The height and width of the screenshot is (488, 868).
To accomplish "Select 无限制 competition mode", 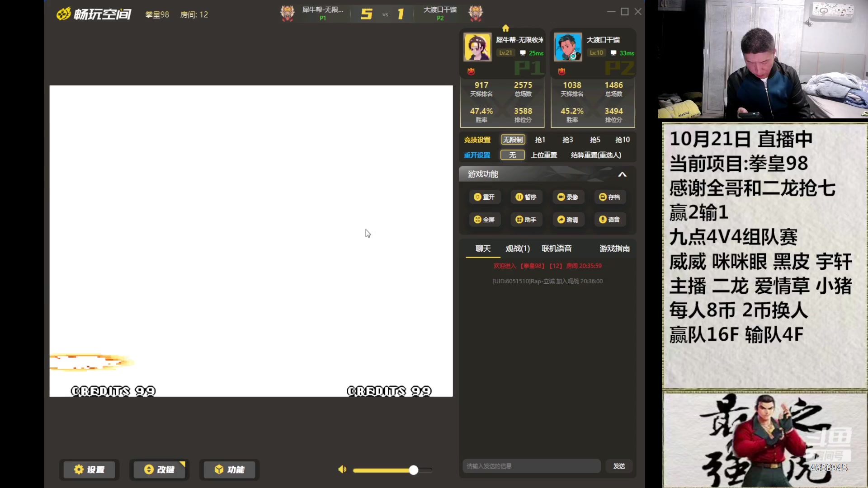I will click(513, 140).
